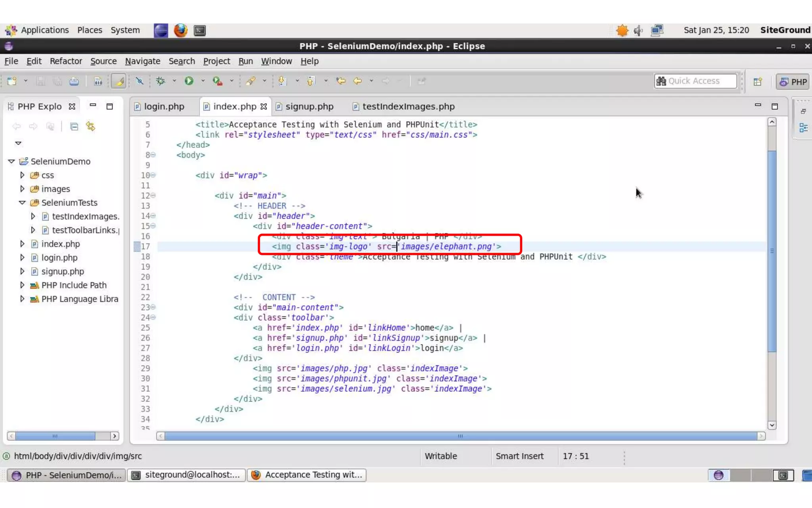This screenshot has height=508, width=812.
Task: Collapse the fold marker on line 12
Action: point(153,195)
